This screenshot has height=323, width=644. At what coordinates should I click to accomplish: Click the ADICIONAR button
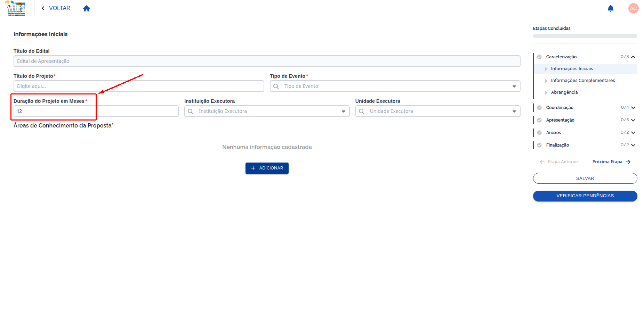(267, 168)
